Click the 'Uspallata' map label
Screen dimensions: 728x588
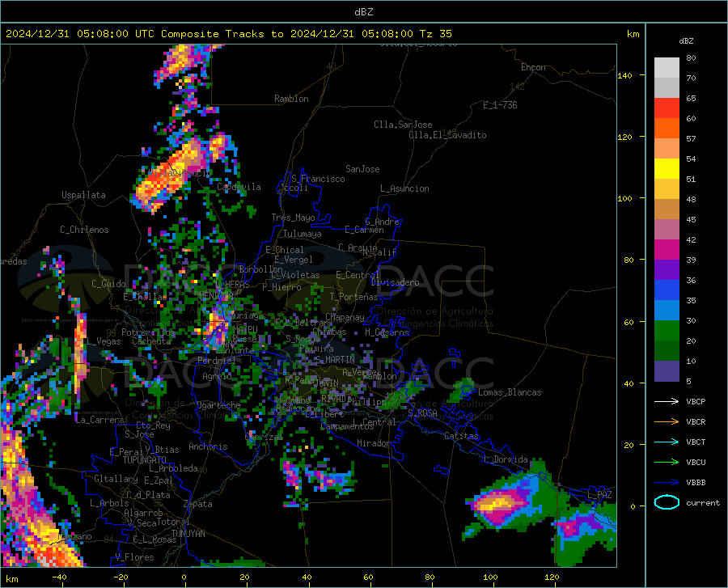83,195
